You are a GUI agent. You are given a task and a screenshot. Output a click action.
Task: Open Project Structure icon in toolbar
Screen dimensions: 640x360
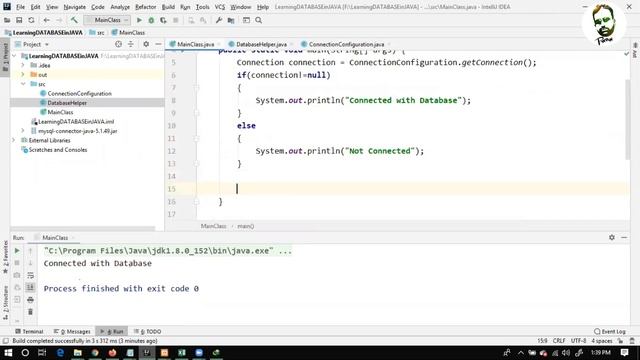point(231,20)
